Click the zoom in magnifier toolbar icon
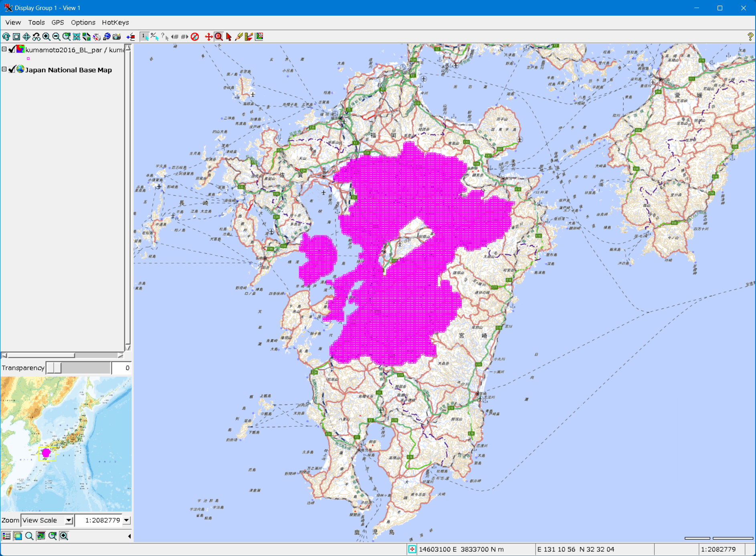The height and width of the screenshot is (556, 756). (x=46, y=37)
